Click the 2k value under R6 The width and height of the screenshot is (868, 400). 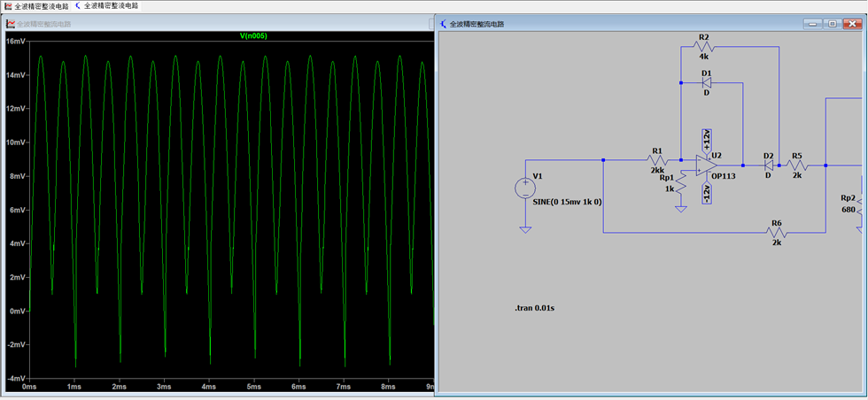[x=777, y=242]
